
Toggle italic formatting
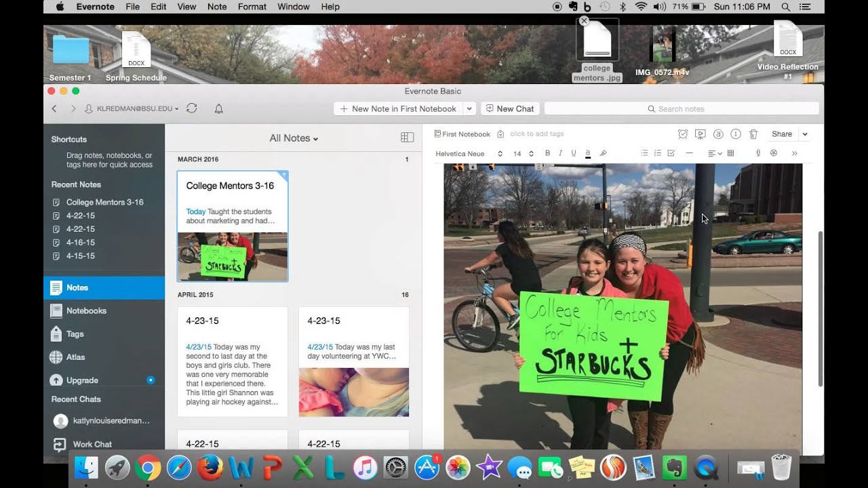point(560,153)
